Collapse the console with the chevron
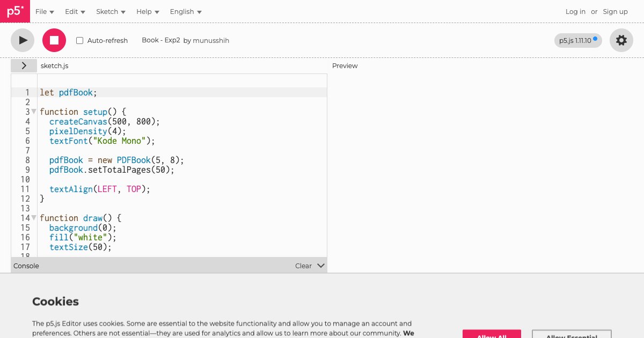 pos(321,266)
